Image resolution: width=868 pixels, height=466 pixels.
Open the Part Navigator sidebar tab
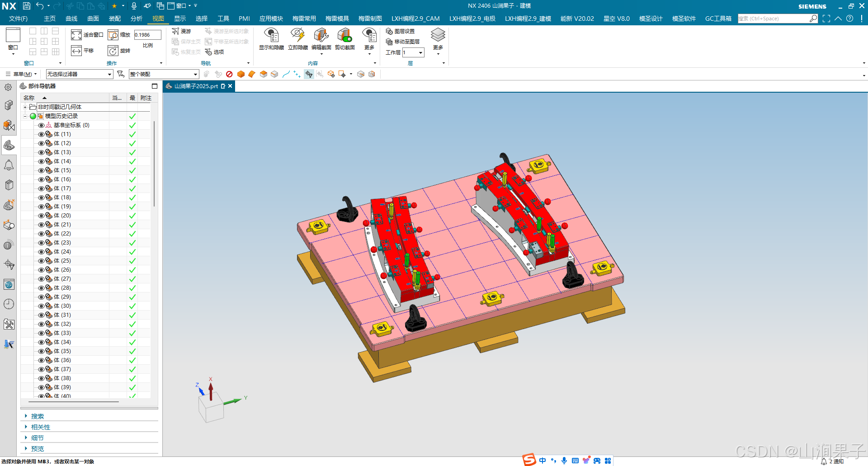pos(9,145)
